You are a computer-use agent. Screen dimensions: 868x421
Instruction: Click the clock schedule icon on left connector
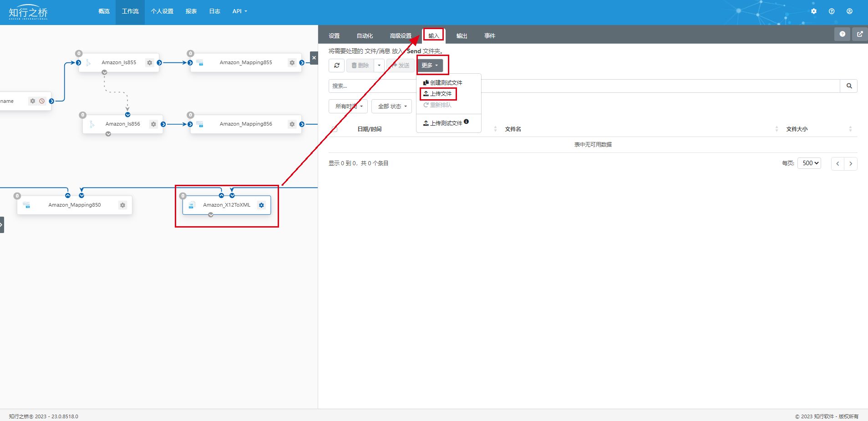tap(42, 101)
